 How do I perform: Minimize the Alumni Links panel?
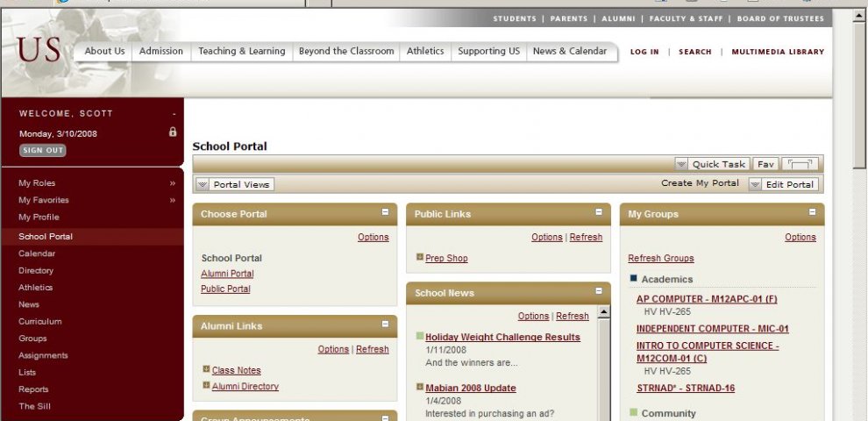pyautogui.click(x=385, y=324)
